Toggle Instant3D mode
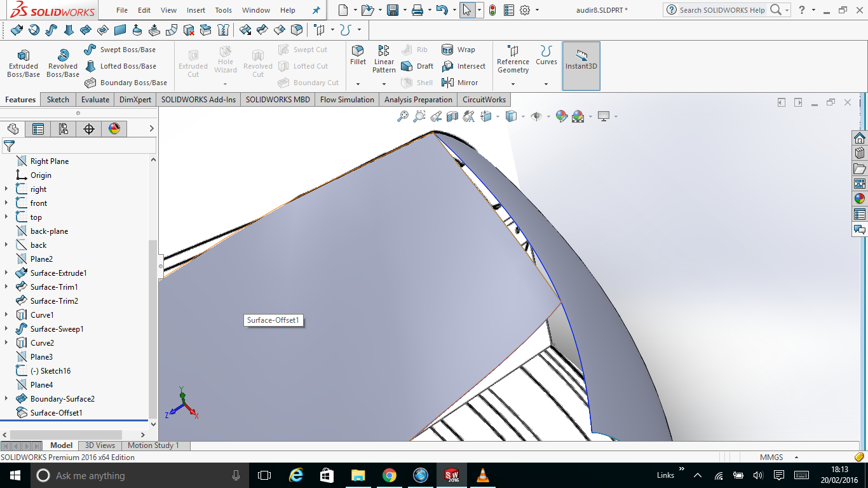 pos(580,60)
